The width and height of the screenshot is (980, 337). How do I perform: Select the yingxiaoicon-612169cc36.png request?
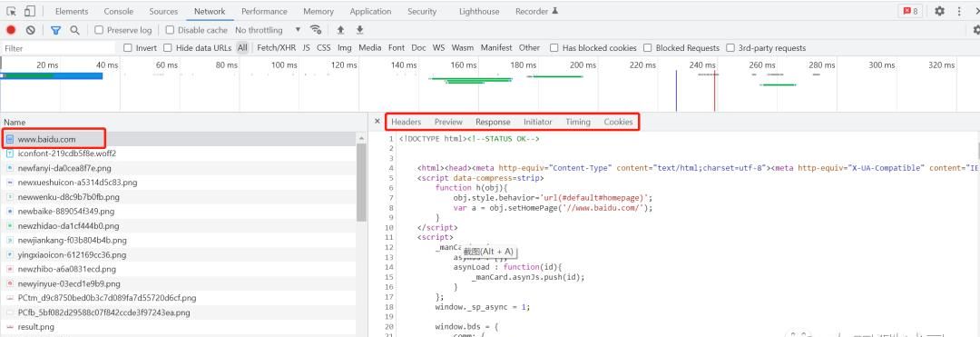click(x=178, y=254)
